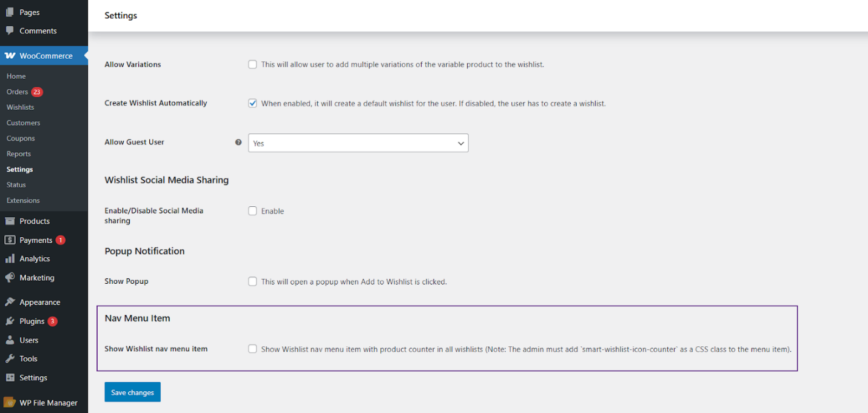Image resolution: width=868 pixels, height=413 pixels.
Task: Click the WP File Manager folder icon
Action: coord(9,402)
